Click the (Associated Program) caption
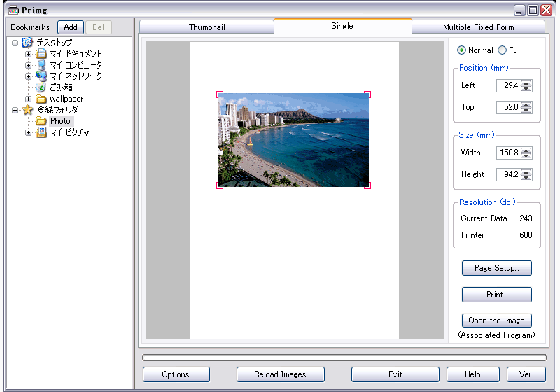The width and height of the screenshot is (560, 392). pos(496,335)
